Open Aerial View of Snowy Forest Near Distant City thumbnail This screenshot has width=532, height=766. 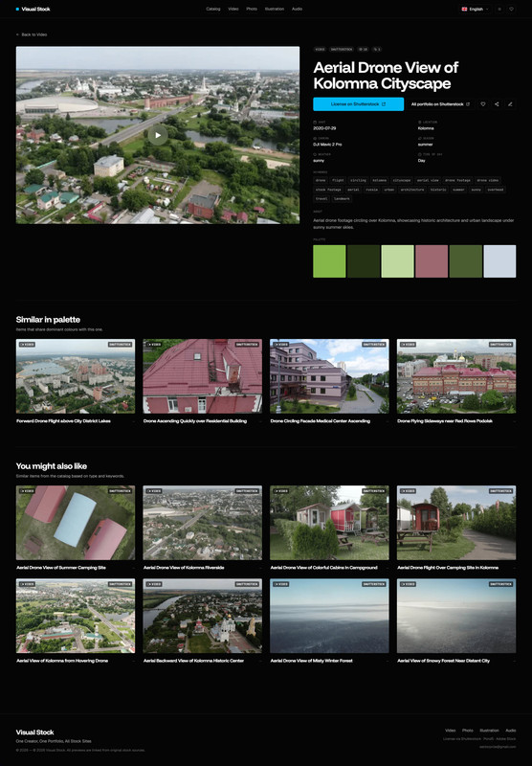coord(456,616)
